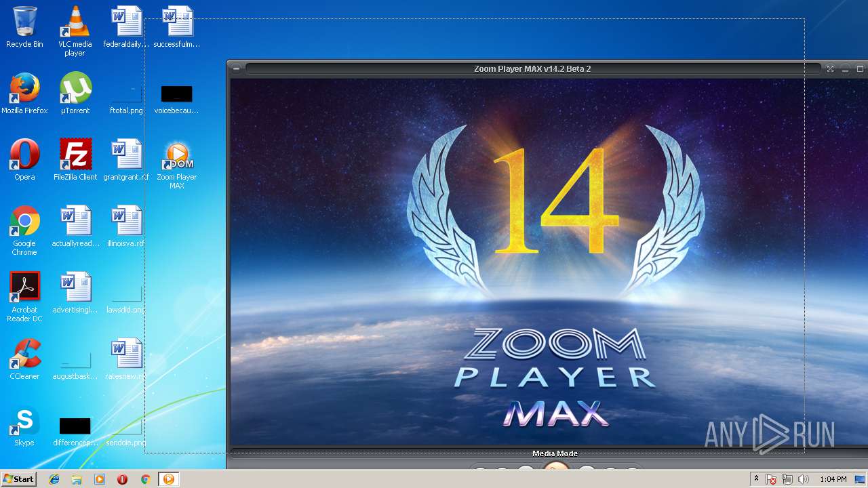The image size is (868, 488).
Task: Minimize the Zoom Player window
Action: pyautogui.click(x=845, y=68)
